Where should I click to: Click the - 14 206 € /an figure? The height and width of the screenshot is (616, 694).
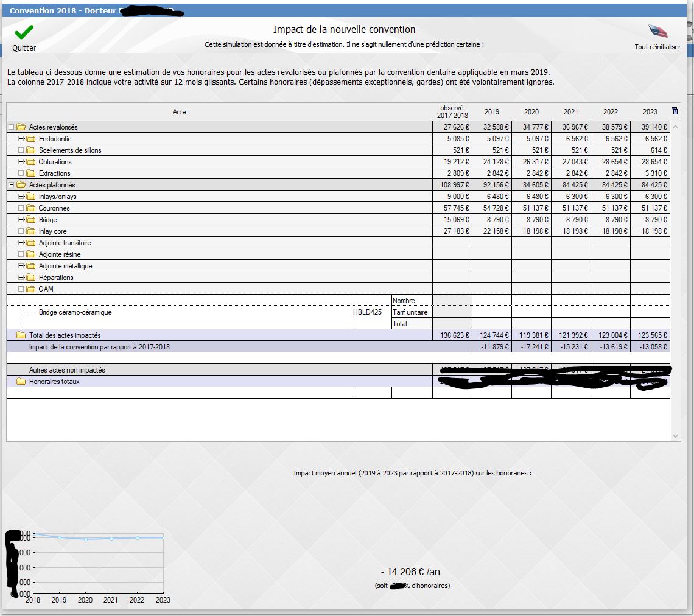click(x=410, y=572)
